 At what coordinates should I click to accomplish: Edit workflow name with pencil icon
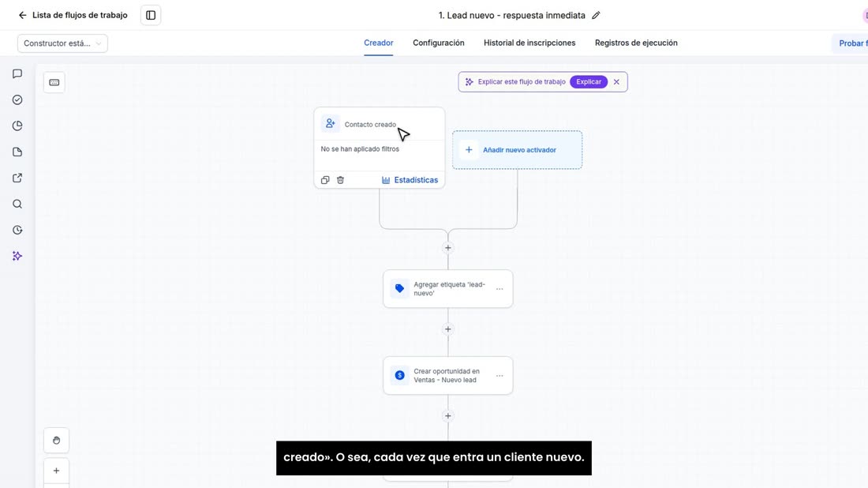pyautogui.click(x=596, y=16)
